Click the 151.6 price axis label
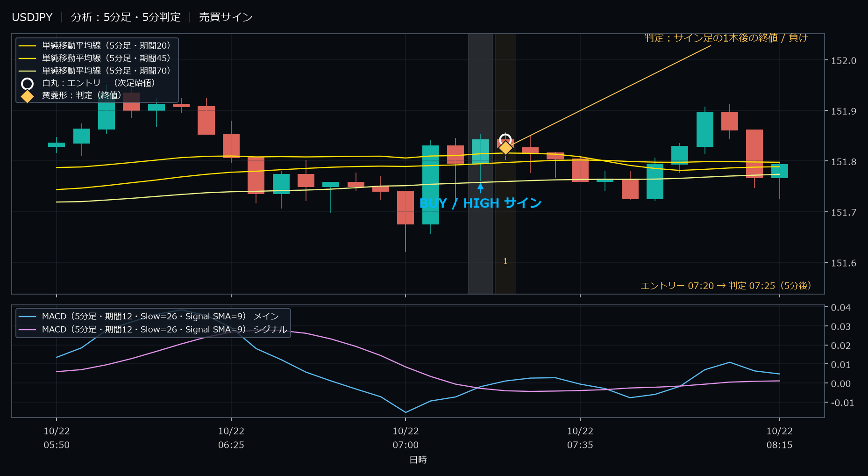The height and width of the screenshot is (476, 868). [844, 263]
